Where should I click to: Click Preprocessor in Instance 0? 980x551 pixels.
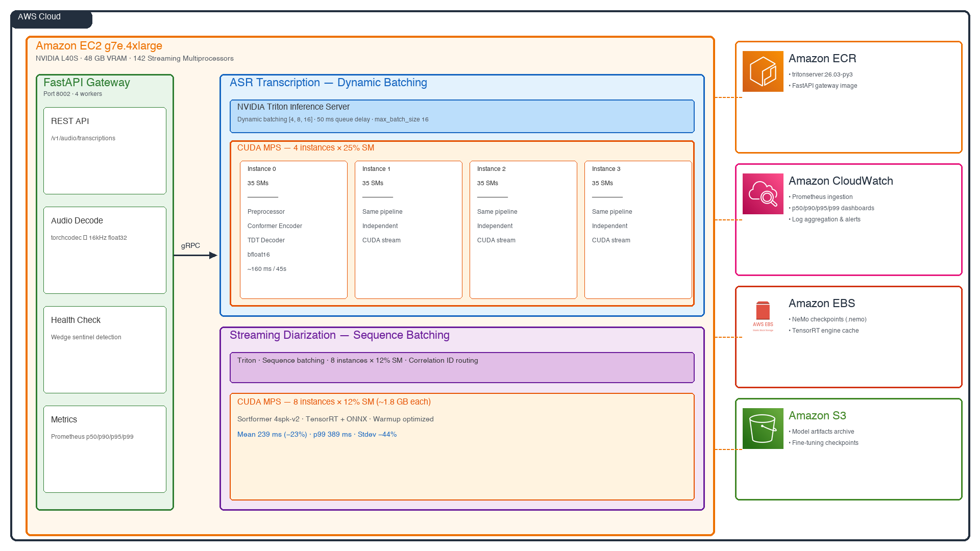(x=266, y=212)
